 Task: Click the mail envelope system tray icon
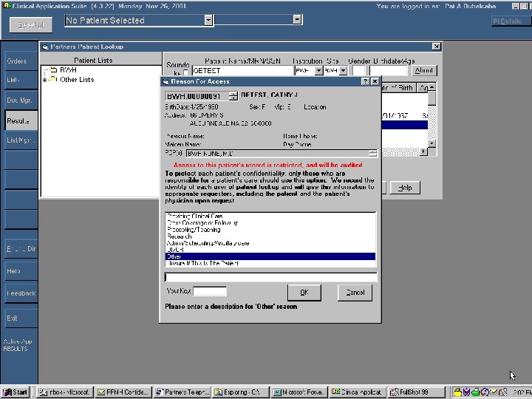[x=494, y=392]
